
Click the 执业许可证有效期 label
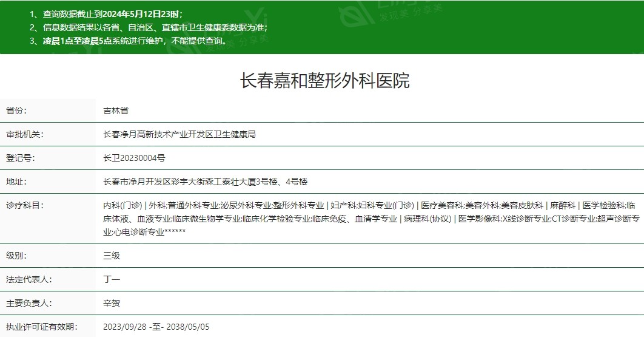pos(41,327)
